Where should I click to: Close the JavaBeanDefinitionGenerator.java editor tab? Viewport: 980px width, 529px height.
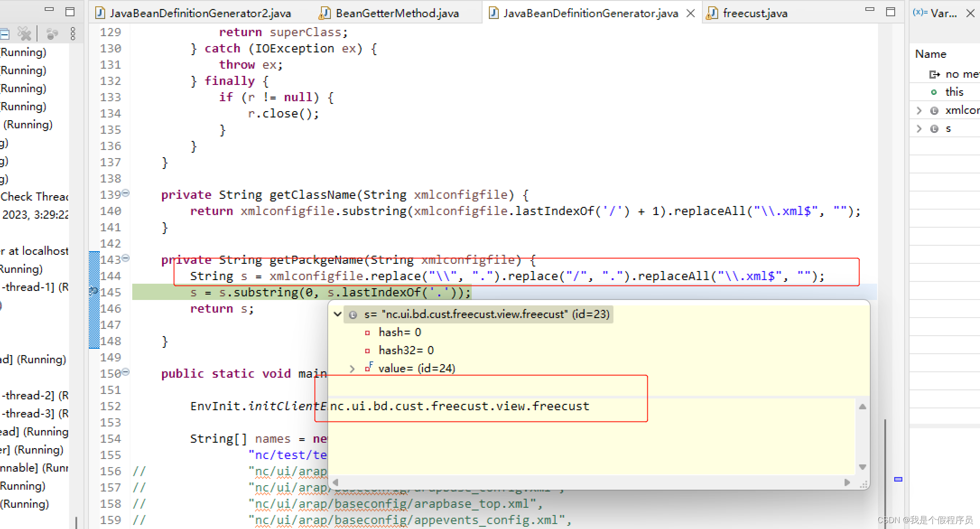(x=691, y=14)
